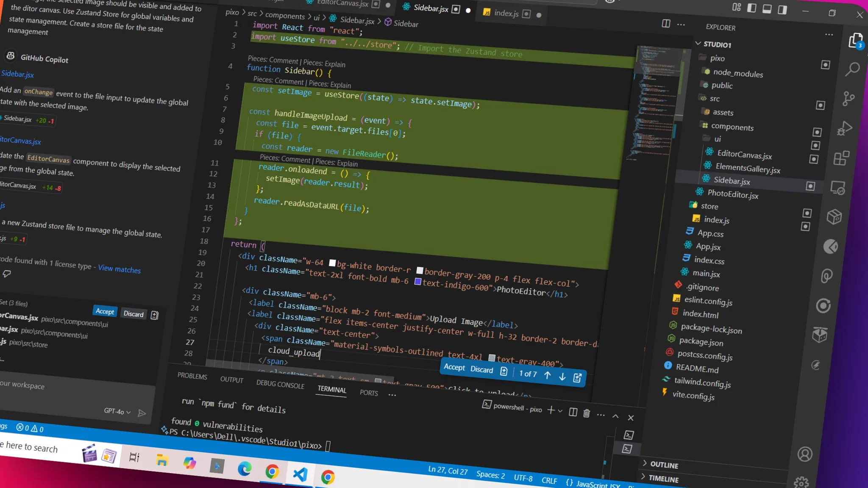This screenshot has height=488, width=868.
Task: Go to the next change with the down arrow
Action: [x=562, y=377]
